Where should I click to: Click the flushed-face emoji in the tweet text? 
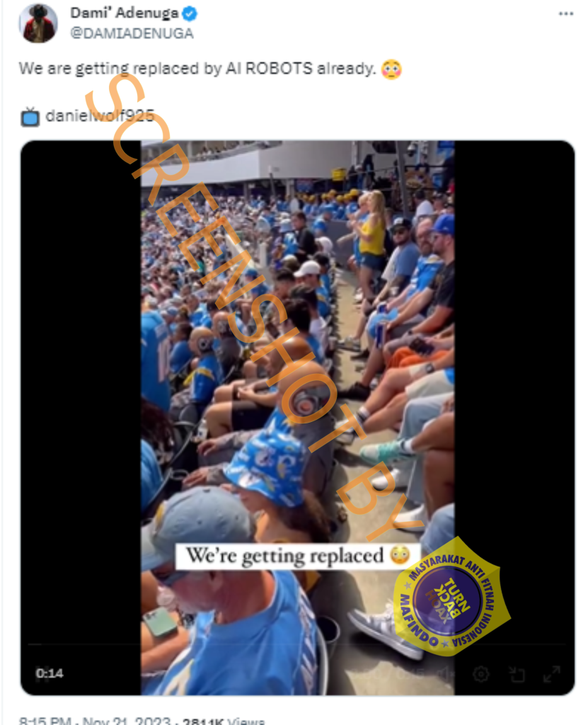(391, 69)
